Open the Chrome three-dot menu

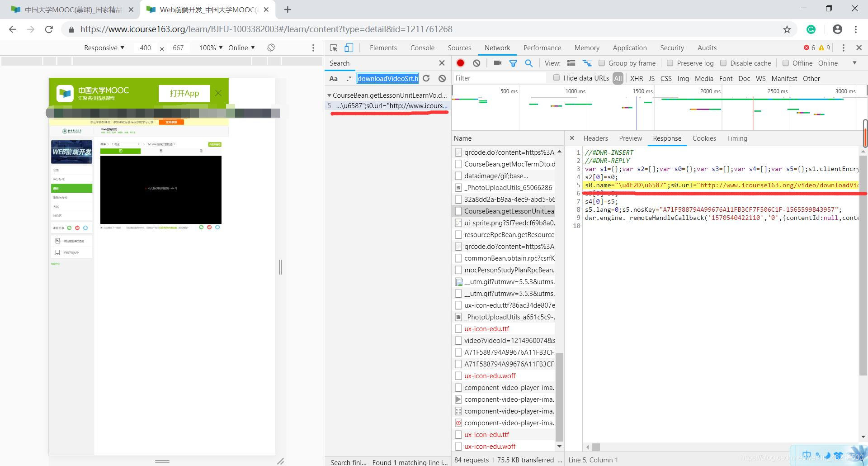(856, 29)
